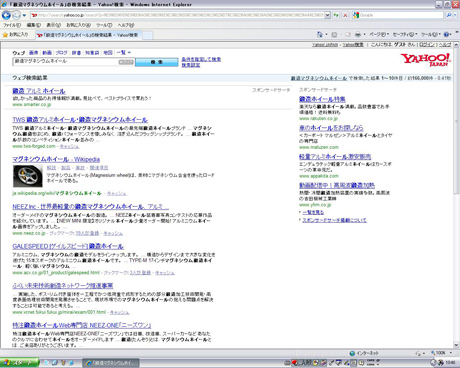Click the wheel thumbnail in Wikipedia result
The height and width of the screenshot is (368, 460).
pos(28,176)
